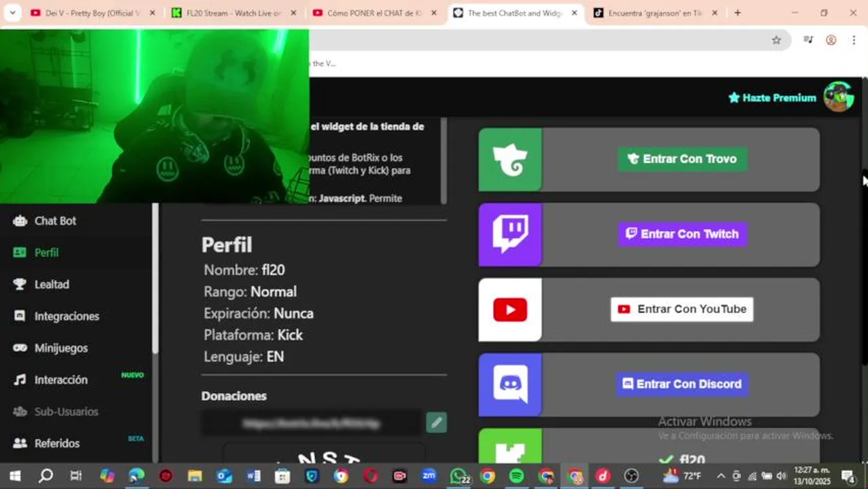Screen dimensions: 868x489
Task: Bookmark this page with star icon
Action: (x=776, y=40)
